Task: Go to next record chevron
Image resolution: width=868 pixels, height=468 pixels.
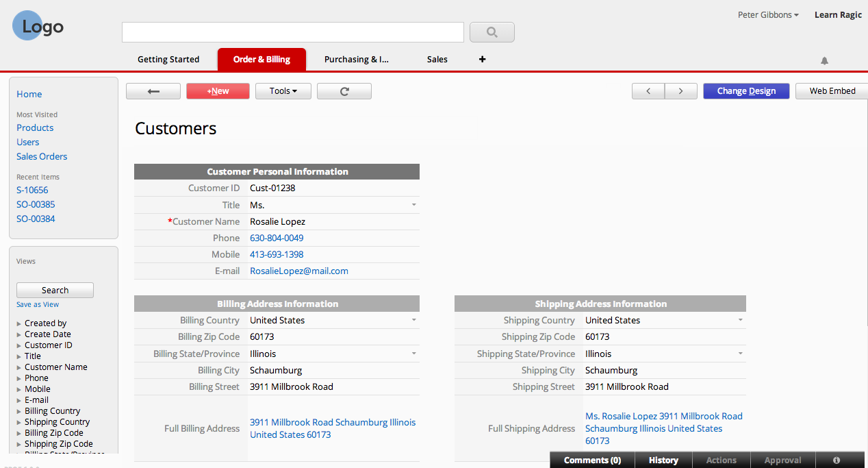Action: pos(680,91)
